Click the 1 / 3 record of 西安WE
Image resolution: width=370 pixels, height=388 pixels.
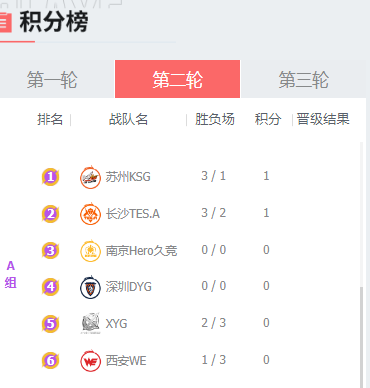pyautogui.click(x=214, y=360)
